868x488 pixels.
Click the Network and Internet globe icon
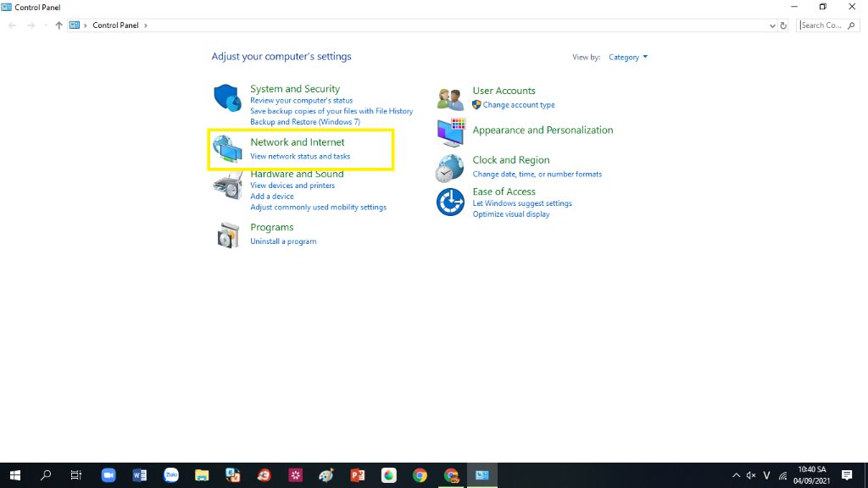[x=227, y=149]
